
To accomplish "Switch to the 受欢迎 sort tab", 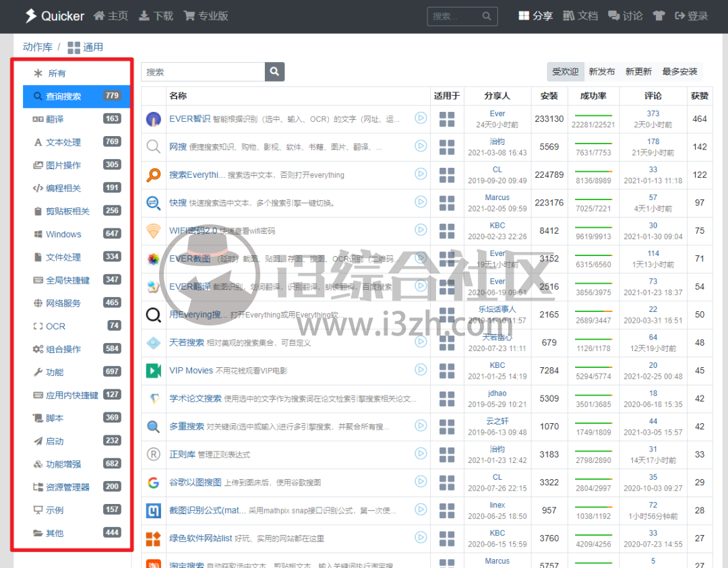I will click(x=565, y=71).
